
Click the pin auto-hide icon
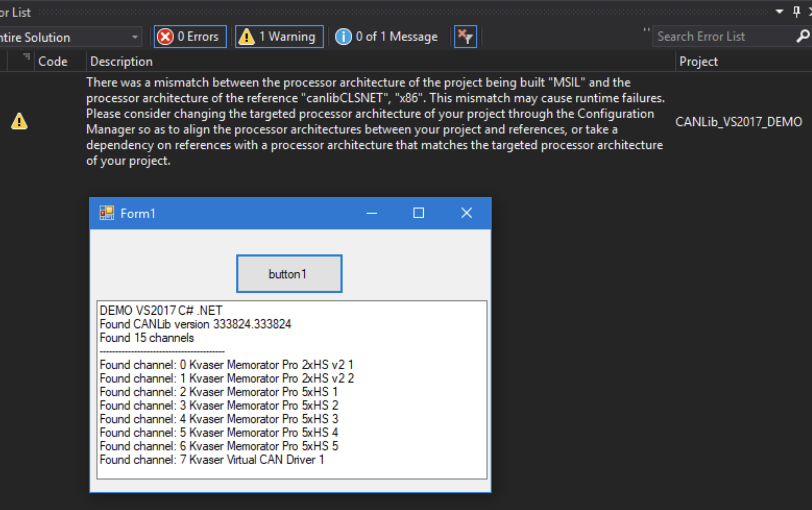[796, 12]
